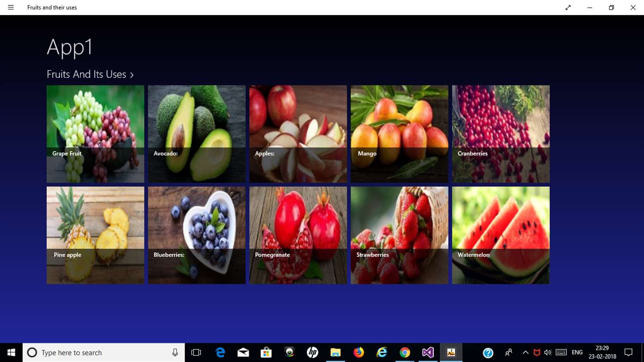The width and height of the screenshot is (644, 362).
Task: Toggle full-screen mode with the expand arrows
Action: point(568,8)
